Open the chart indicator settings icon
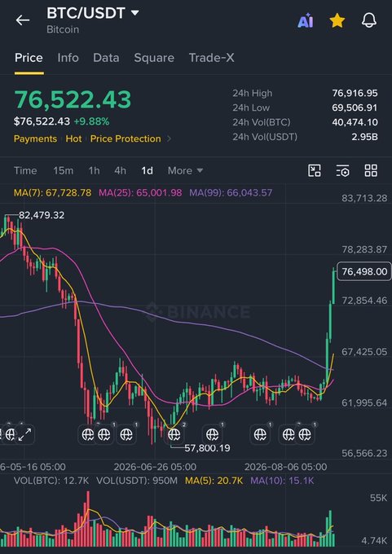 tap(342, 170)
